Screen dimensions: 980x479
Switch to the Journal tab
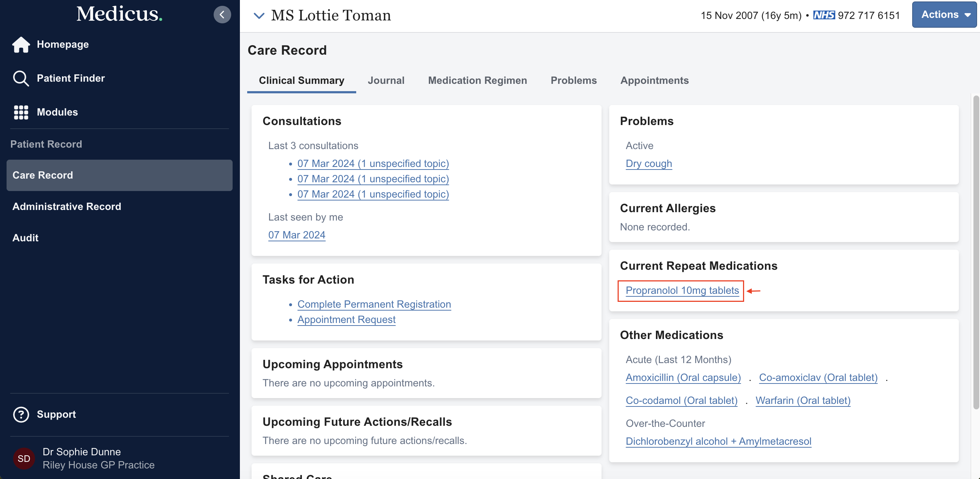[x=386, y=80]
